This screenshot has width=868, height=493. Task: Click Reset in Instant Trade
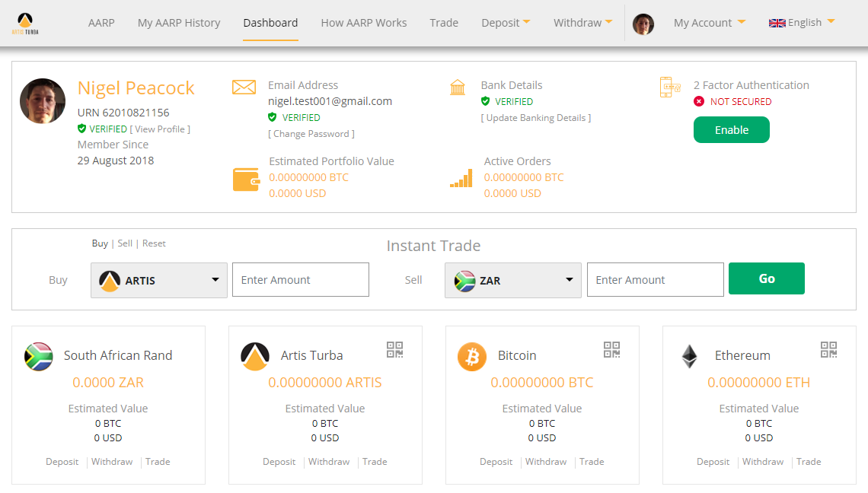click(154, 243)
